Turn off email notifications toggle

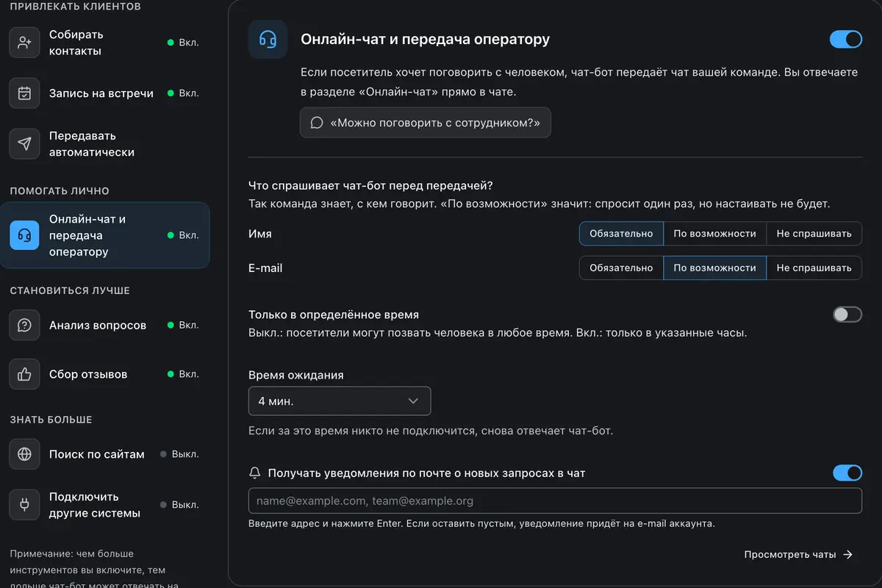847,473
